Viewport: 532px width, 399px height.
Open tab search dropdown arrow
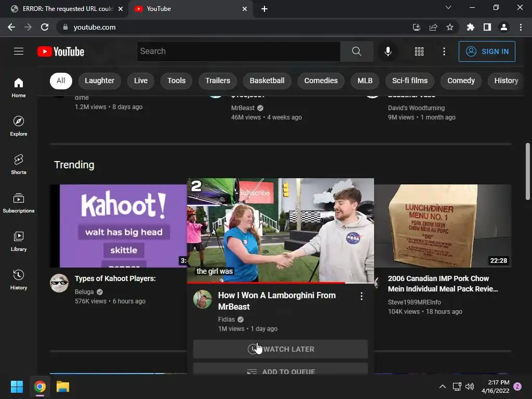[x=448, y=7]
